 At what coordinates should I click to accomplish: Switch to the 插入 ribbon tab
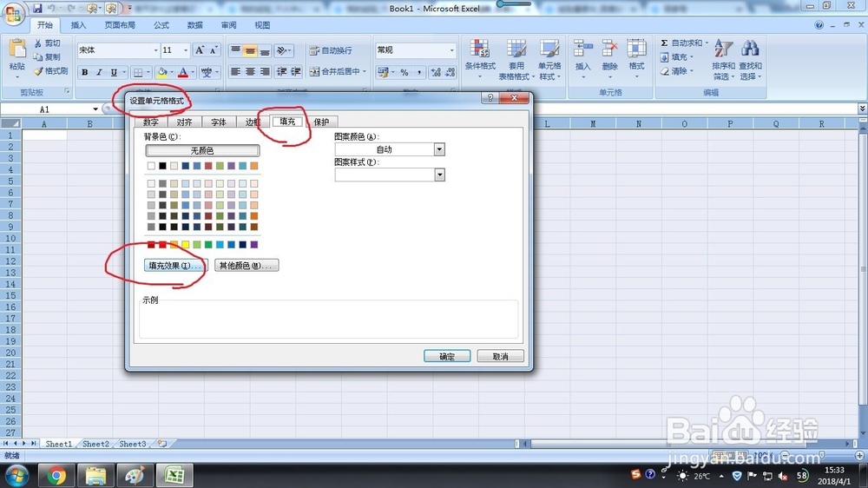78,25
